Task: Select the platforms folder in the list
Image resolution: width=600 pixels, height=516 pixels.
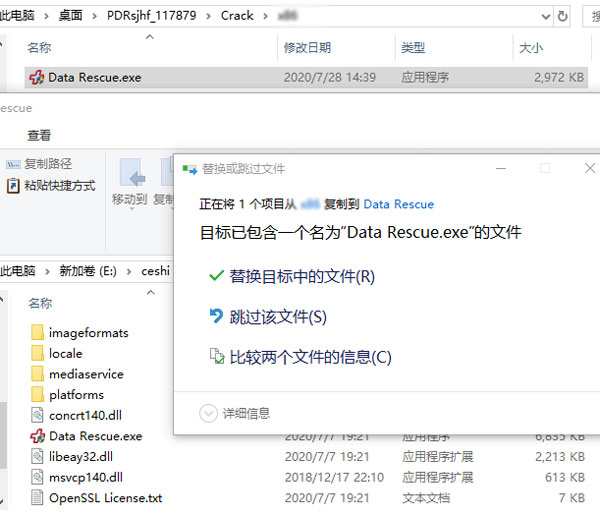Action: [x=76, y=395]
